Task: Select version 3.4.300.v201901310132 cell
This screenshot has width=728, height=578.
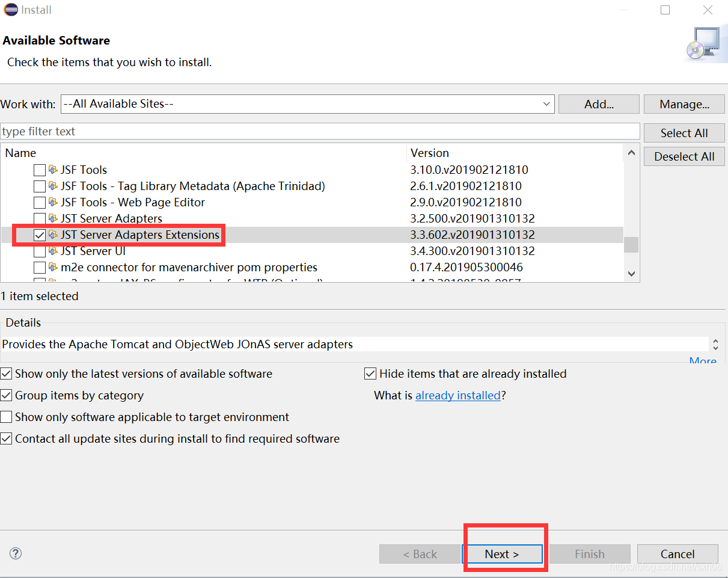Action: point(473,251)
